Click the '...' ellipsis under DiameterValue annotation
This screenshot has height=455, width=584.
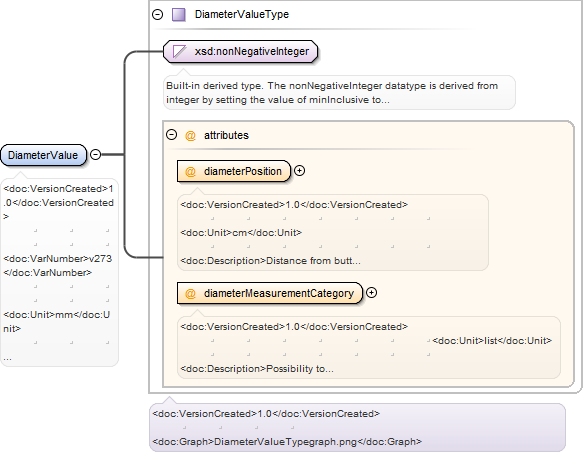(7, 358)
